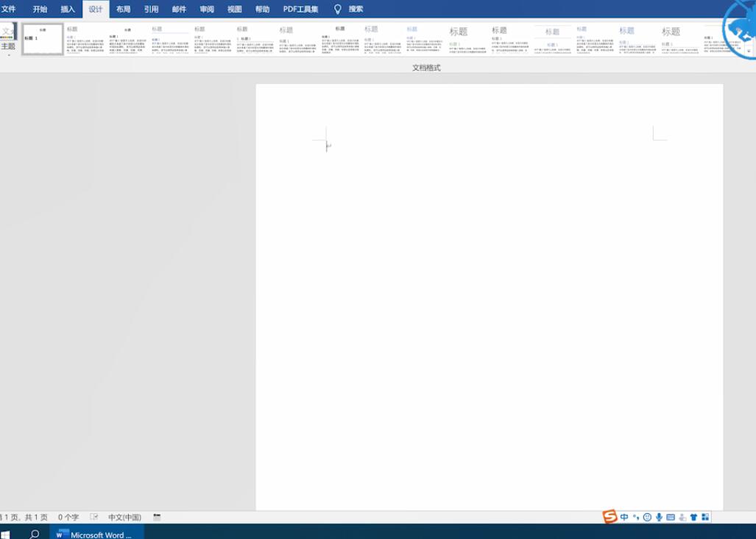The height and width of the screenshot is (539, 756).
Task: Click inside the blank document page
Action: point(489,297)
